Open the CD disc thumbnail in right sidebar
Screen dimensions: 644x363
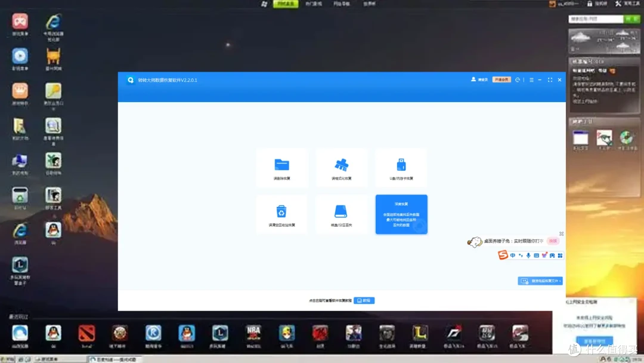[x=626, y=138]
